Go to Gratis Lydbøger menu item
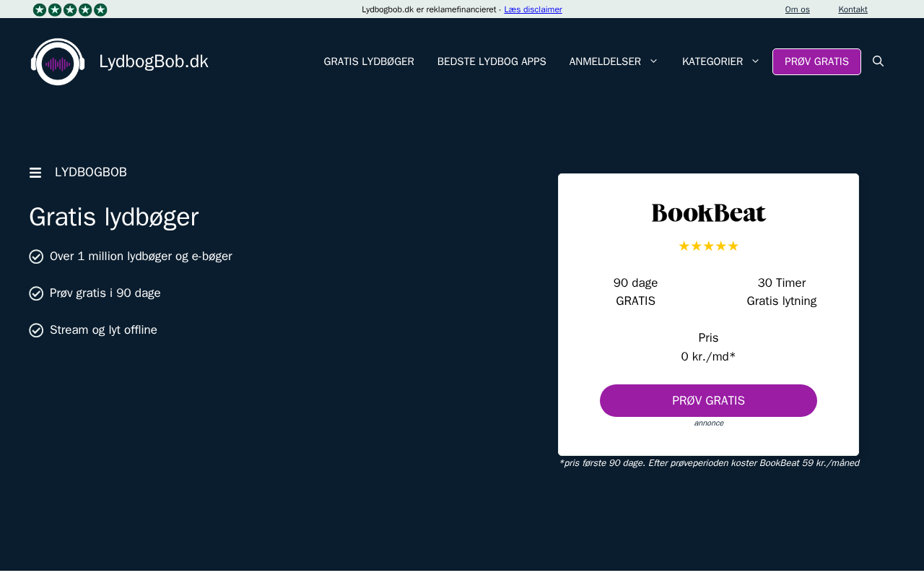The width and height of the screenshot is (924, 578). (369, 61)
